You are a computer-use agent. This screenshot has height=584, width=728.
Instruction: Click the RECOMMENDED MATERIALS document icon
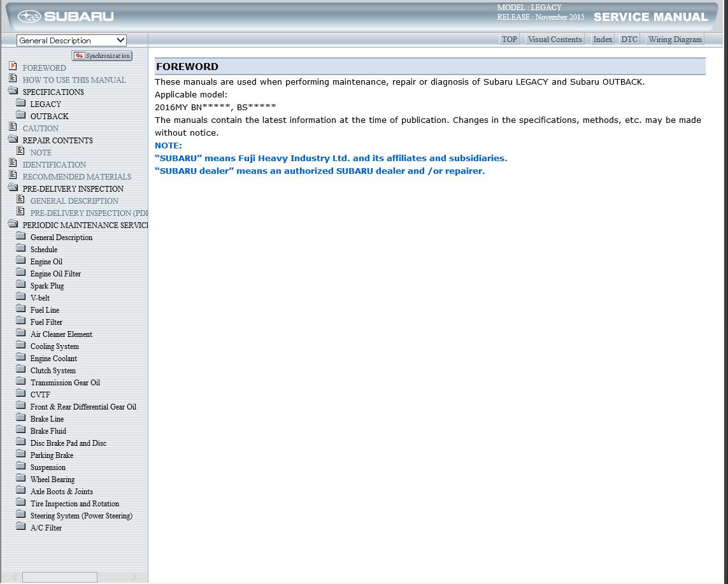pos(13,174)
